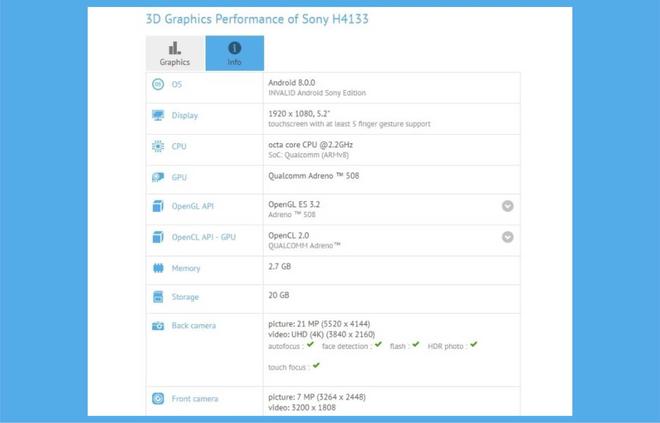This screenshot has width=660, height=423.
Task: Select the Info tab
Action: pyautogui.click(x=235, y=53)
